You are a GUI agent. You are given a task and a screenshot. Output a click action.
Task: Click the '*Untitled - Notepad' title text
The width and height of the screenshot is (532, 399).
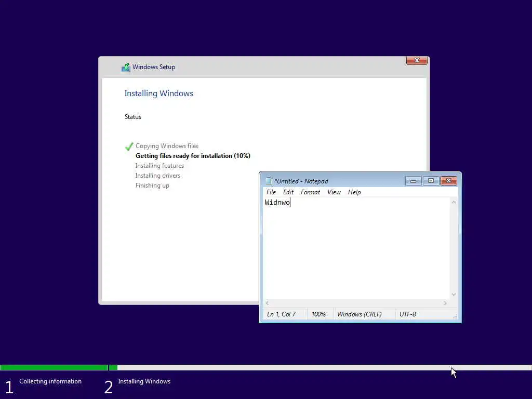click(301, 181)
